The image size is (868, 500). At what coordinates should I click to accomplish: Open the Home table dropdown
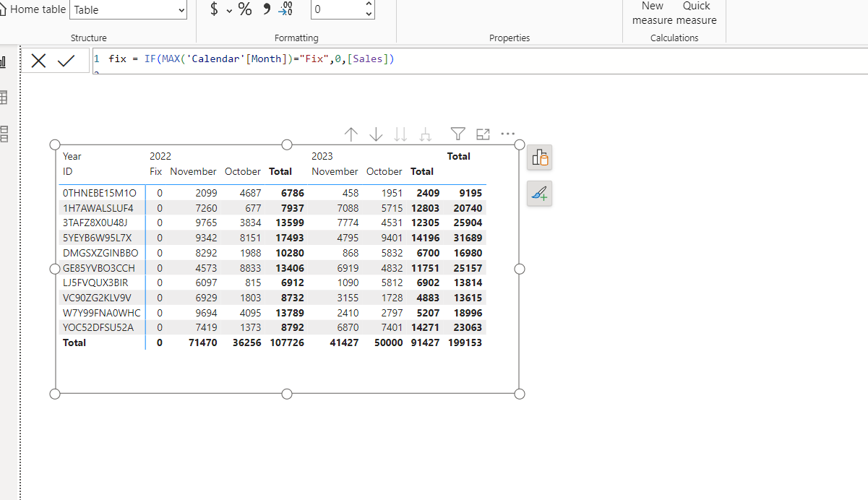tap(128, 10)
